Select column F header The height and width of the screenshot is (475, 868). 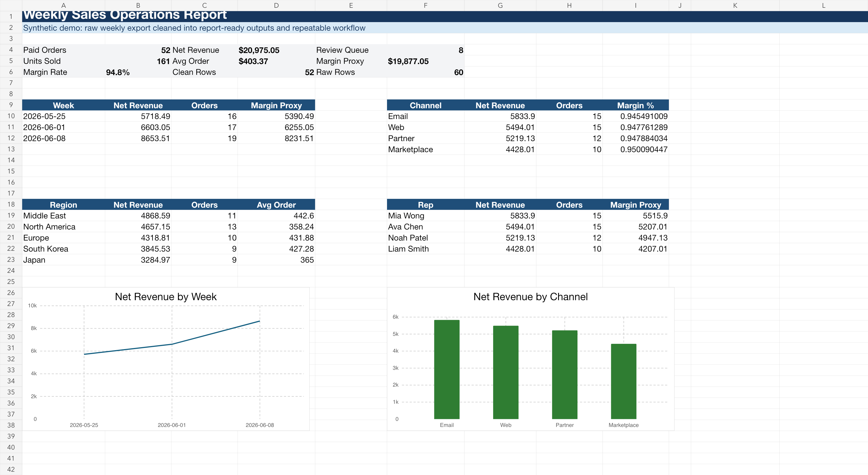click(x=426, y=6)
